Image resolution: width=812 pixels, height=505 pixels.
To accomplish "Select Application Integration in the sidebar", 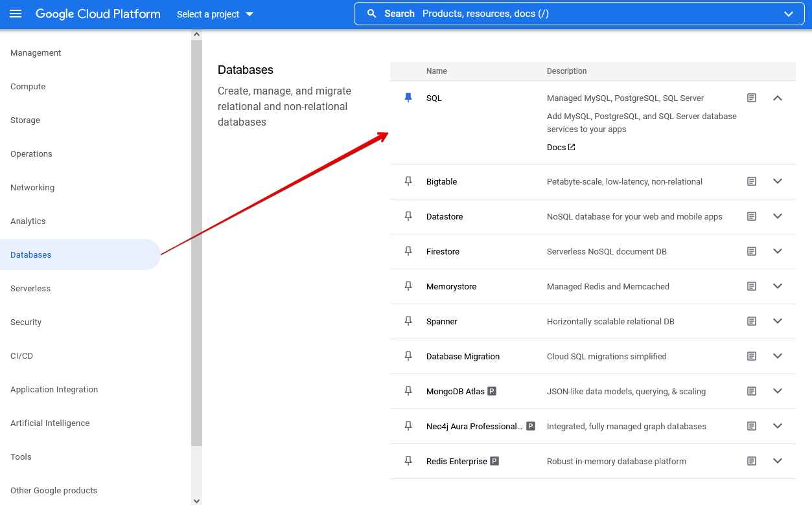I will pyautogui.click(x=54, y=390).
